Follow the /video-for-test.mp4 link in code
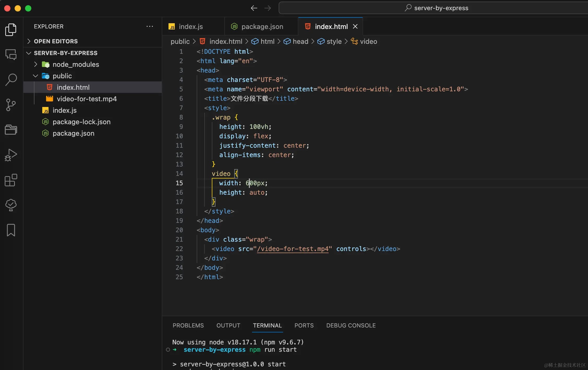This screenshot has height=370, width=588. point(293,249)
